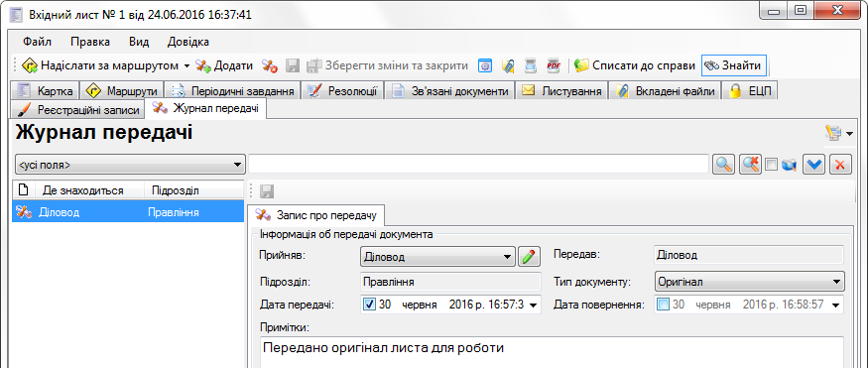This screenshot has height=368, width=868.
Task: Click the search text input field
Action: [478, 165]
